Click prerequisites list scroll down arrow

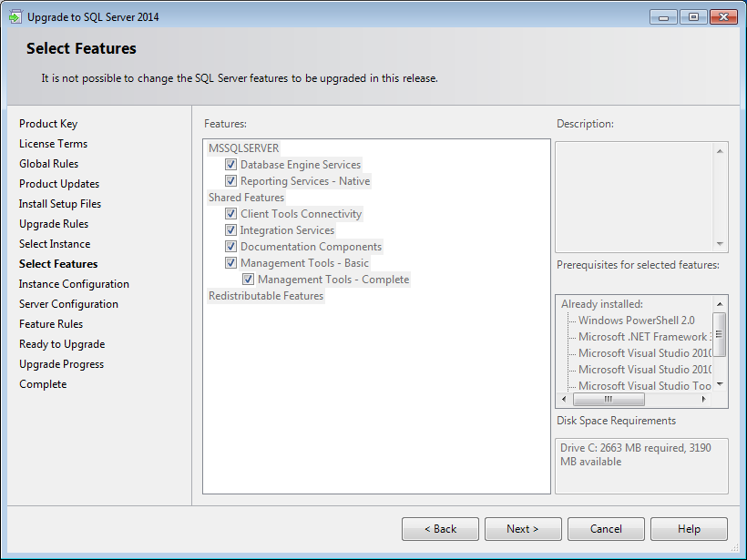click(720, 384)
